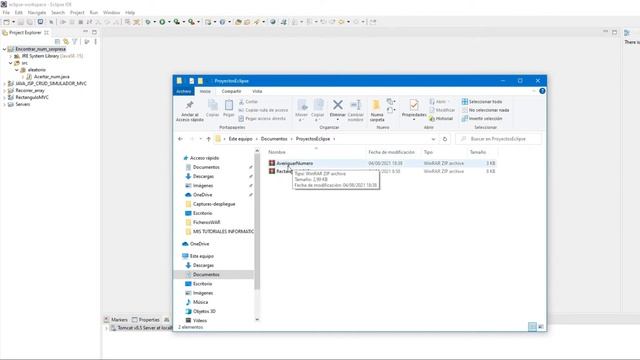This screenshot has height=360, width=640.
Task: Switch to Compartir ribbon tab
Action: (231, 91)
